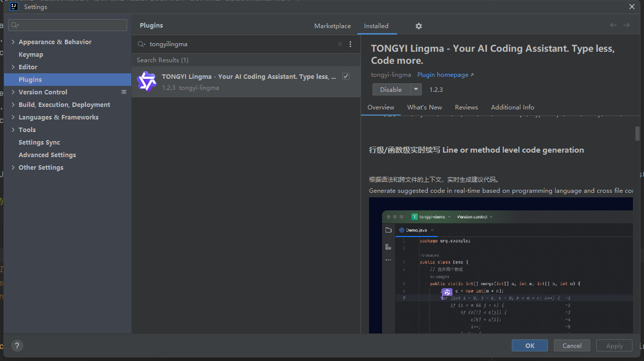Close the Settings dialog window
Image resolution: width=644 pixels, height=361 pixels.
[x=632, y=7]
